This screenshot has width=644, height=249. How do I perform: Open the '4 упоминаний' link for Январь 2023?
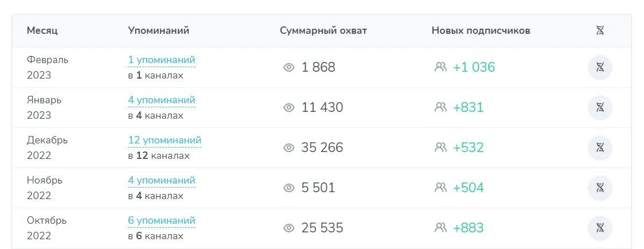(x=162, y=100)
